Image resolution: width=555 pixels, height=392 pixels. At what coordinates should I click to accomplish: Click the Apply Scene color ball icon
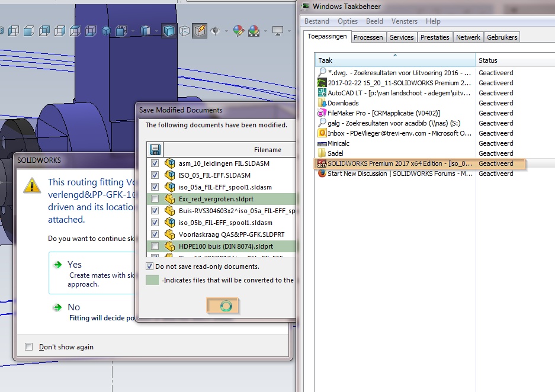(254, 31)
